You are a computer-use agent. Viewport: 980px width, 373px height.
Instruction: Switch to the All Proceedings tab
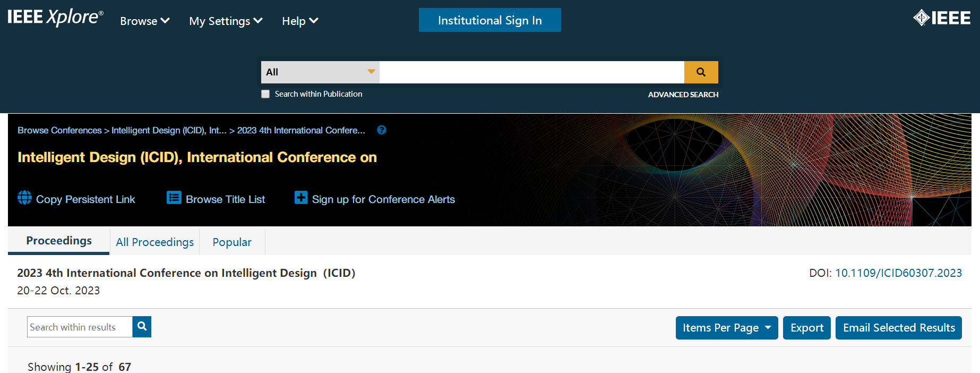click(154, 242)
